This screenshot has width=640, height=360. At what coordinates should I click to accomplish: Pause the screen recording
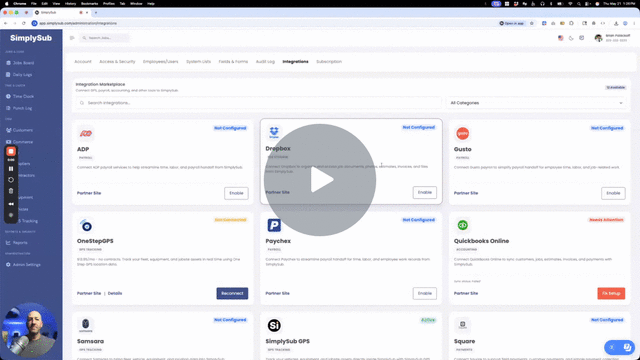click(x=11, y=169)
